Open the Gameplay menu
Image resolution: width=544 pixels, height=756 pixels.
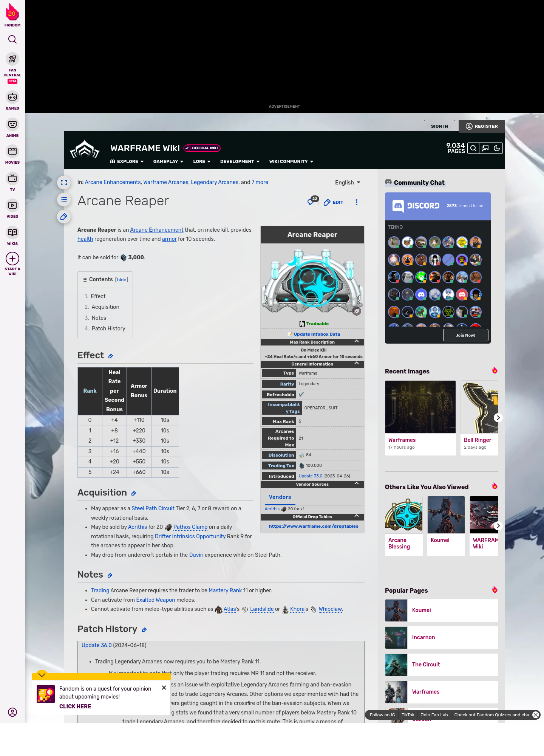(x=168, y=161)
